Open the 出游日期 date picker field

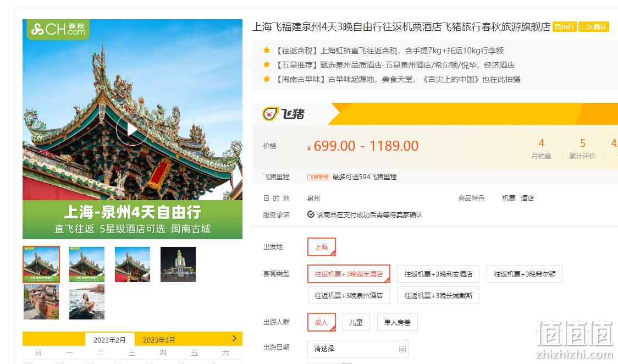point(358,349)
